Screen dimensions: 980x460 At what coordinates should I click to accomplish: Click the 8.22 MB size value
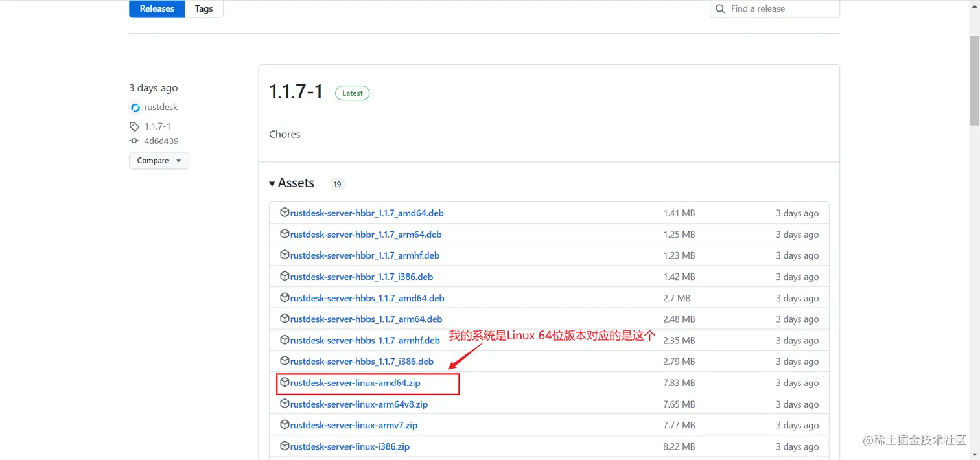679,446
